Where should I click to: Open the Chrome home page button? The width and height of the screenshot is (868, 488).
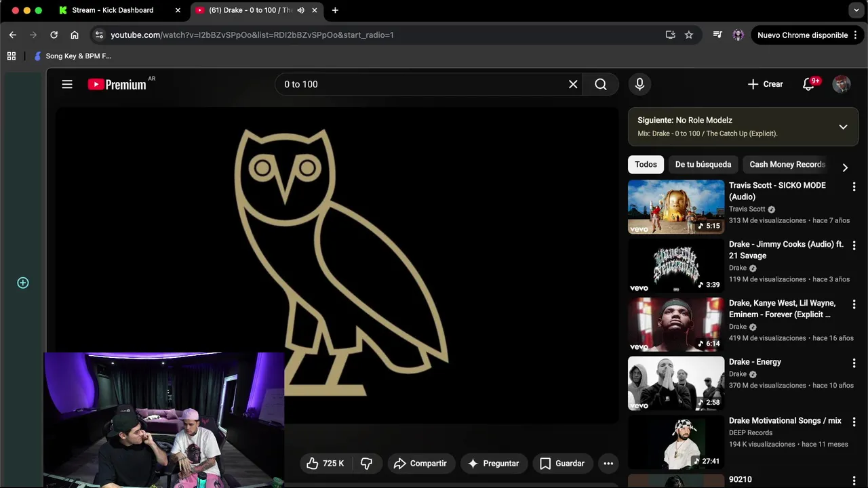tap(75, 35)
